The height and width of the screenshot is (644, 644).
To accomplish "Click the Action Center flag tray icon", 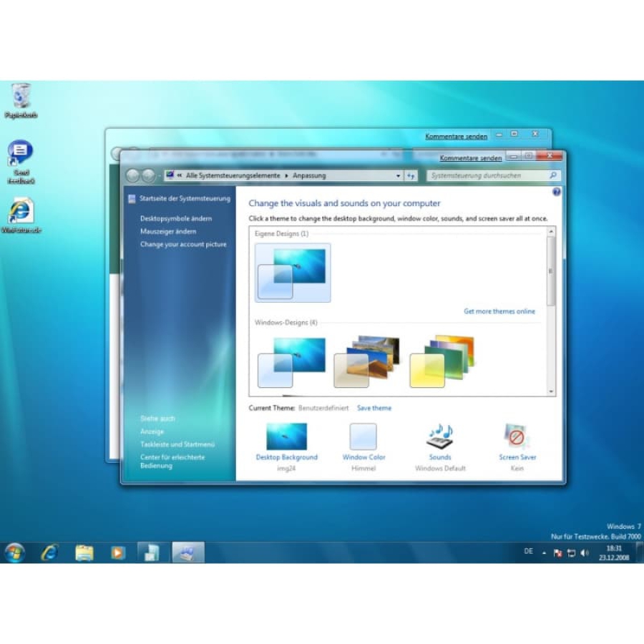I will point(557,553).
